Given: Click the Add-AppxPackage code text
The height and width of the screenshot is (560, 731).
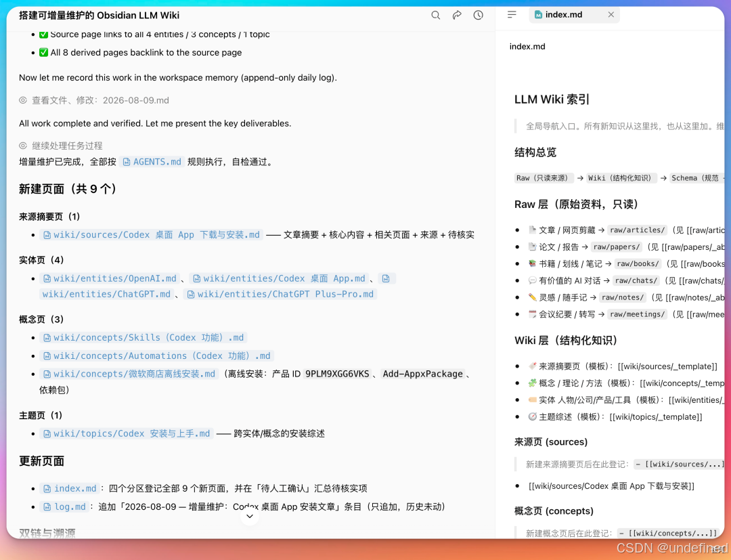Looking at the screenshot, I should point(423,374).
